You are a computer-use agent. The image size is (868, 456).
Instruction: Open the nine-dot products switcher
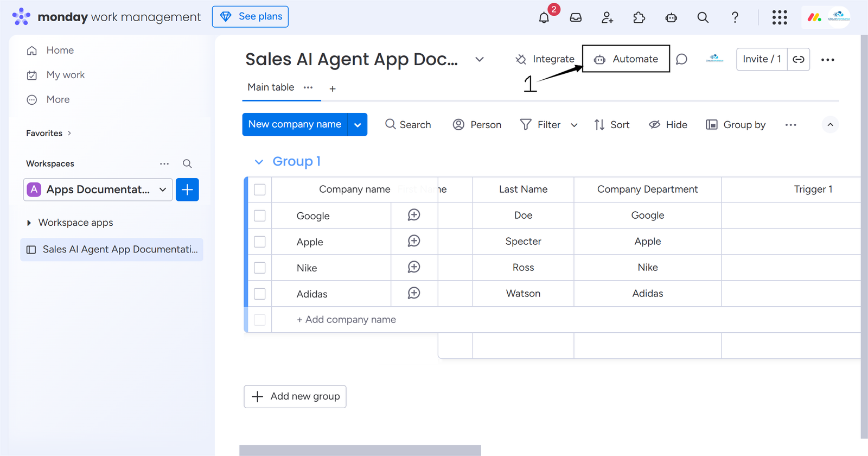[x=780, y=17]
